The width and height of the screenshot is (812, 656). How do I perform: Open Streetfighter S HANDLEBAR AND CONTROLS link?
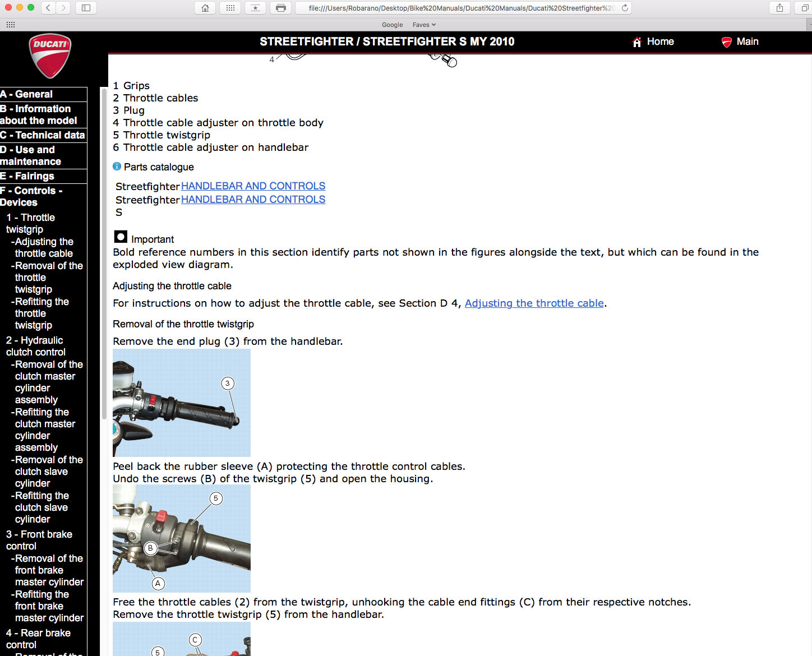[253, 200]
